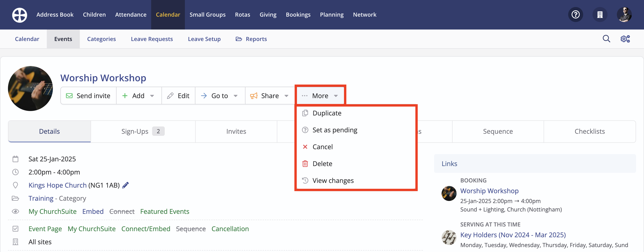Open Planning module

[332, 15]
